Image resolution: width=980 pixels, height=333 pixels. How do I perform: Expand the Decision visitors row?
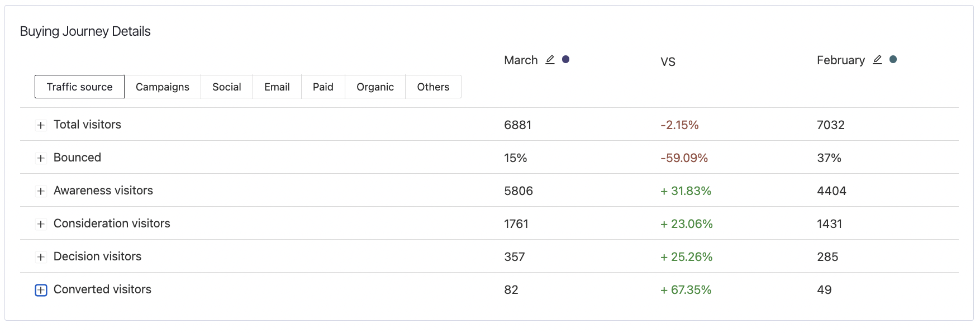coord(41,257)
